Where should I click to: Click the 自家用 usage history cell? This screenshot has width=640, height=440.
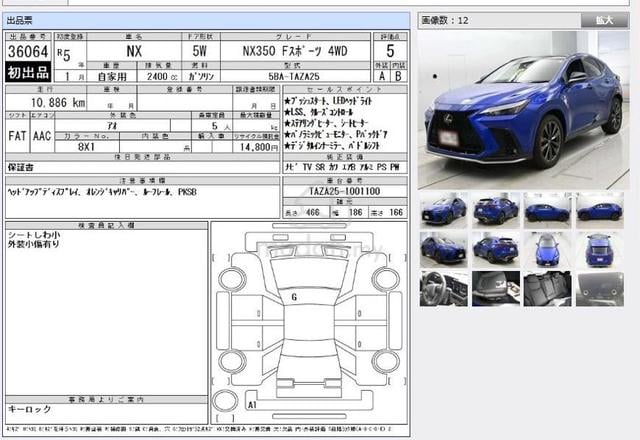click(x=112, y=76)
